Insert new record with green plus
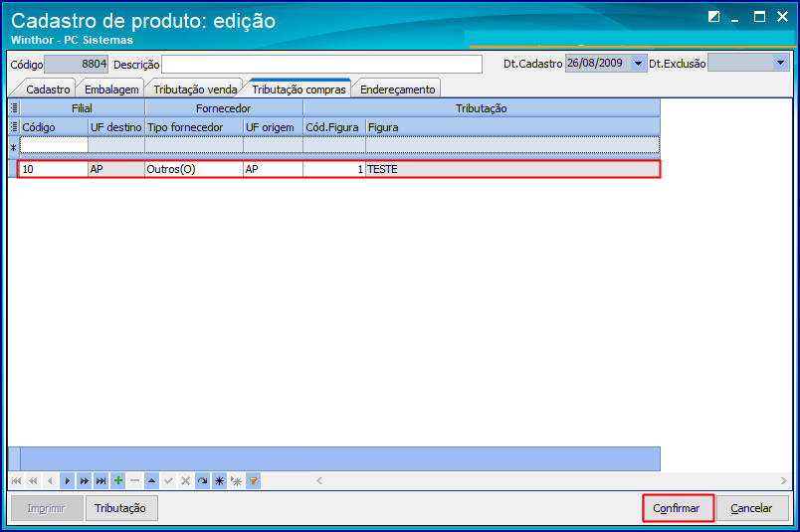This screenshot has width=800, height=532. coord(117,481)
